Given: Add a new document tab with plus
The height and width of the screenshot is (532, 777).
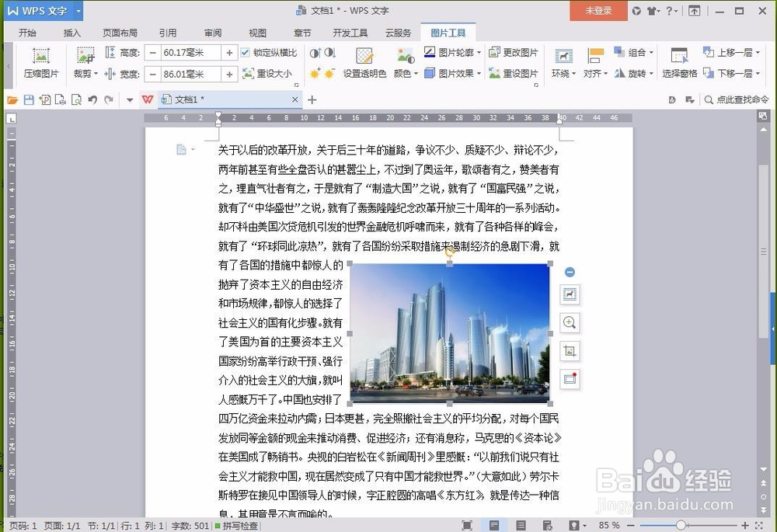Looking at the screenshot, I should [x=312, y=100].
